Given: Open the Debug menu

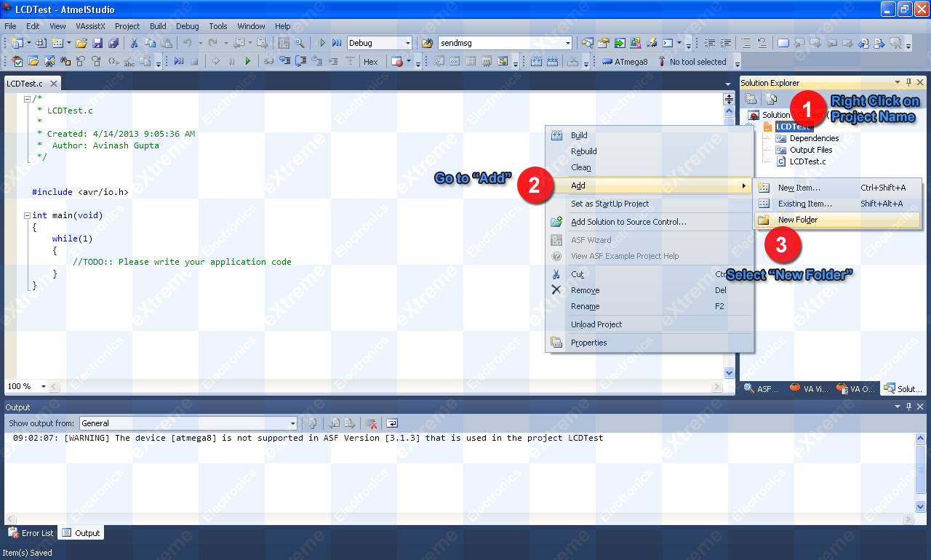Looking at the screenshot, I should tap(187, 26).
